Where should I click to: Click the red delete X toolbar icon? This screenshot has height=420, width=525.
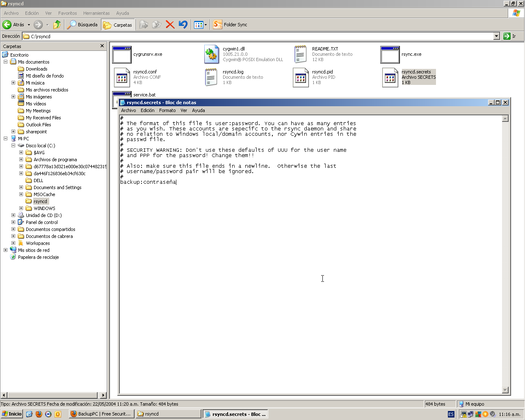pyautogui.click(x=170, y=25)
